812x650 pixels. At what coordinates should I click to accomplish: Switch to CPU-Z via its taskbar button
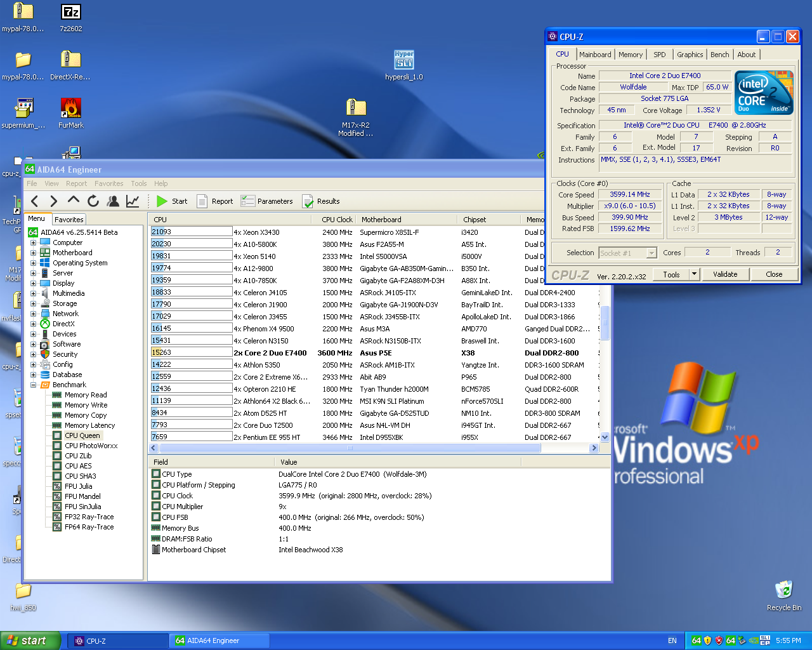(x=118, y=641)
